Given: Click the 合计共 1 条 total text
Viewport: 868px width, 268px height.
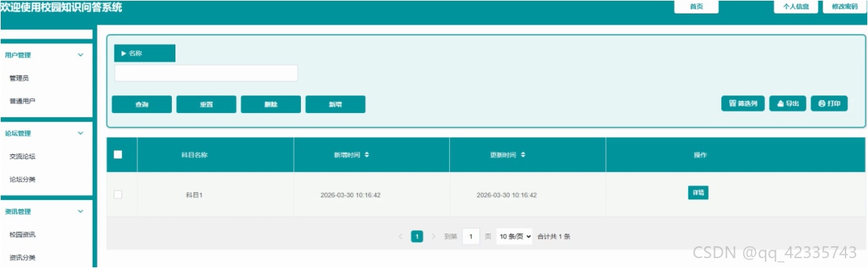Looking at the screenshot, I should tap(554, 236).
